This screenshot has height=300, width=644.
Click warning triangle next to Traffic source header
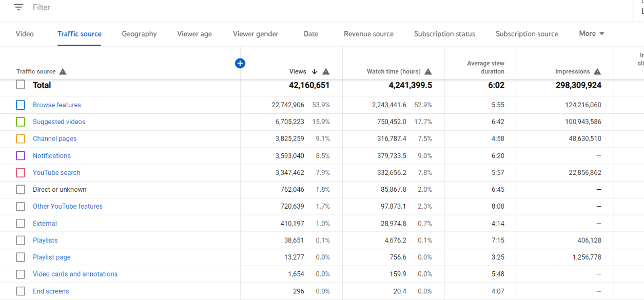point(63,72)
